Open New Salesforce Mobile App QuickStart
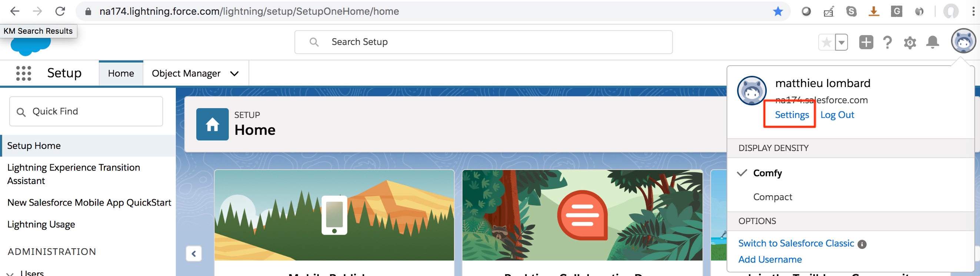The width and height of the screenshot is (980, 276). (x=89, y=203)
